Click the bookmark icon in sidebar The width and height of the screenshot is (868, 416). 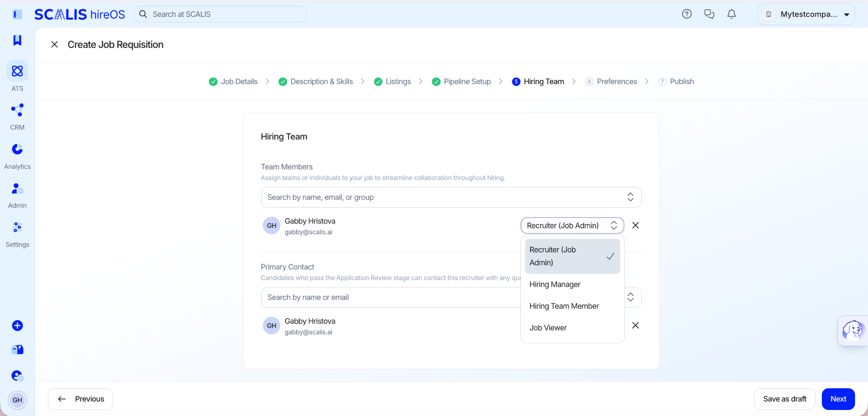tap(17, 40)
